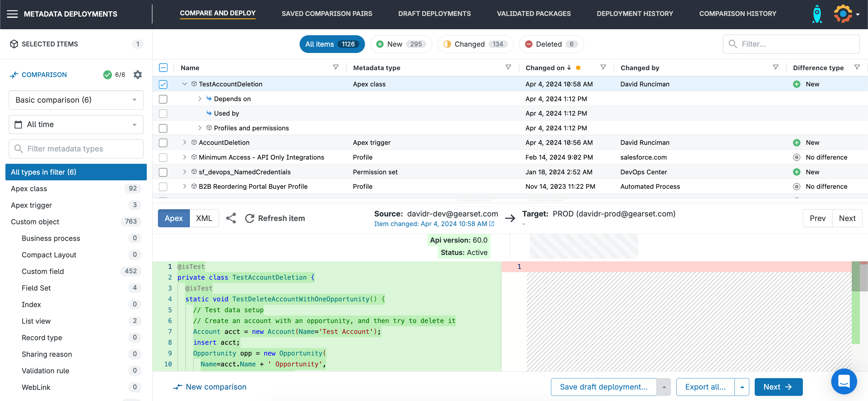Click the Name column filter icon
The image size is (868, 401).
[x=336, y=67]
